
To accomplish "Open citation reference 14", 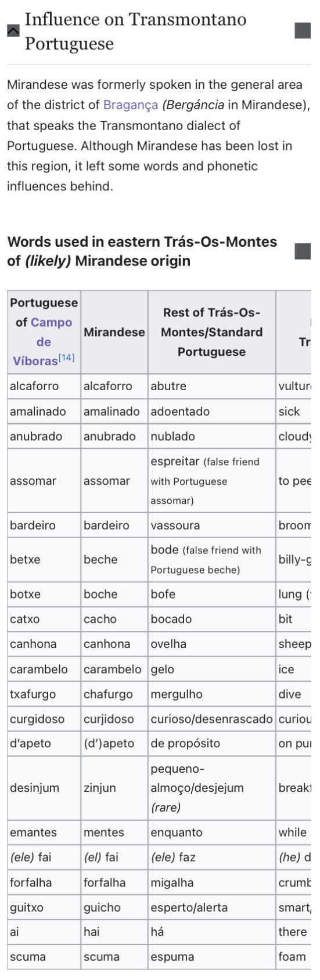I will (x=67, y=358).
